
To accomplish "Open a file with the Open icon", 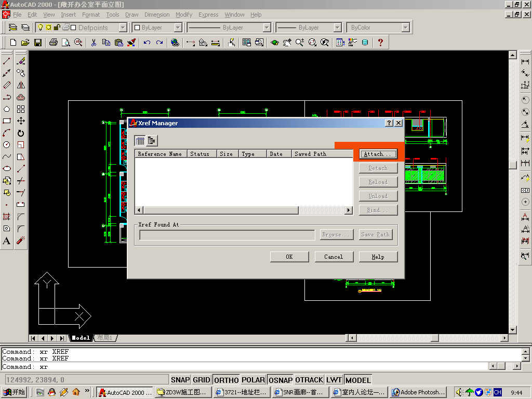I will [x=25, y=43].
